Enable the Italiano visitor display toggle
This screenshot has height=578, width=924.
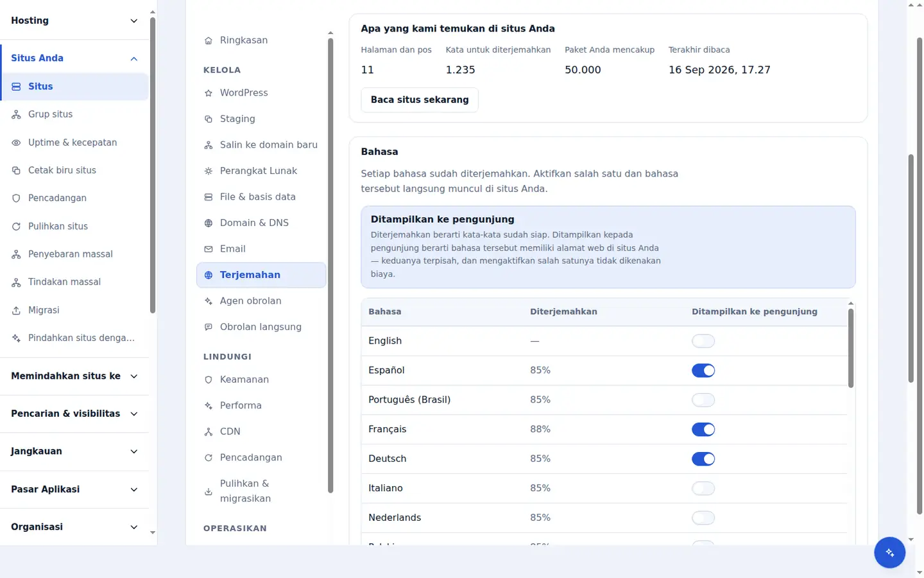(x=703, y=489)
